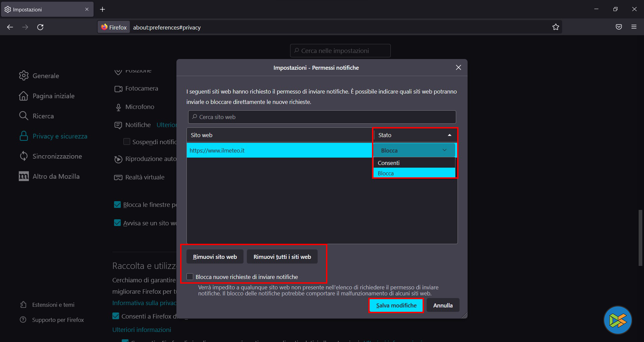
Task: Click the reload page icon
Action: 40,27
